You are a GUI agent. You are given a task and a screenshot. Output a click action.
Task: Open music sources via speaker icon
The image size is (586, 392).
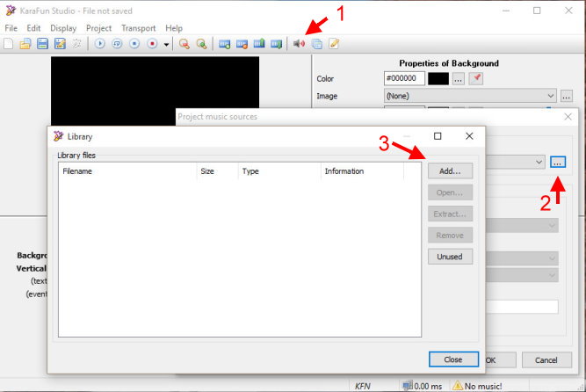point(300,43)
